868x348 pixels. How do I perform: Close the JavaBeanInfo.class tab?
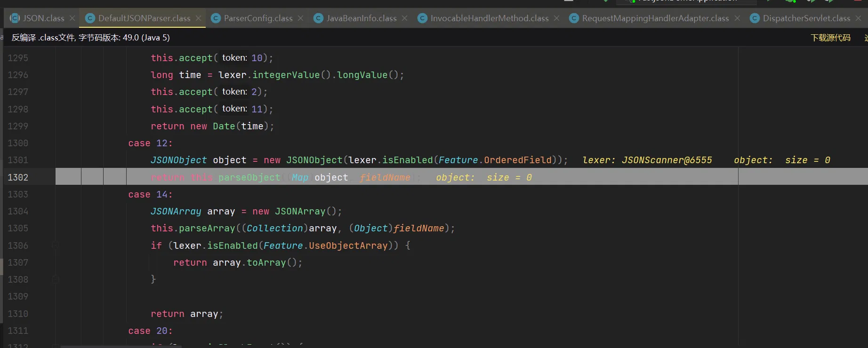[405, 18]
